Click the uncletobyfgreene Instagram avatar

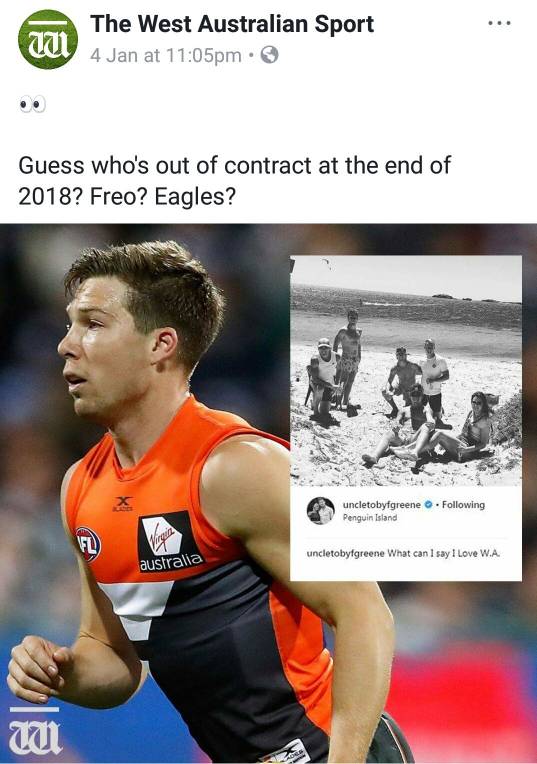(321, 511)
